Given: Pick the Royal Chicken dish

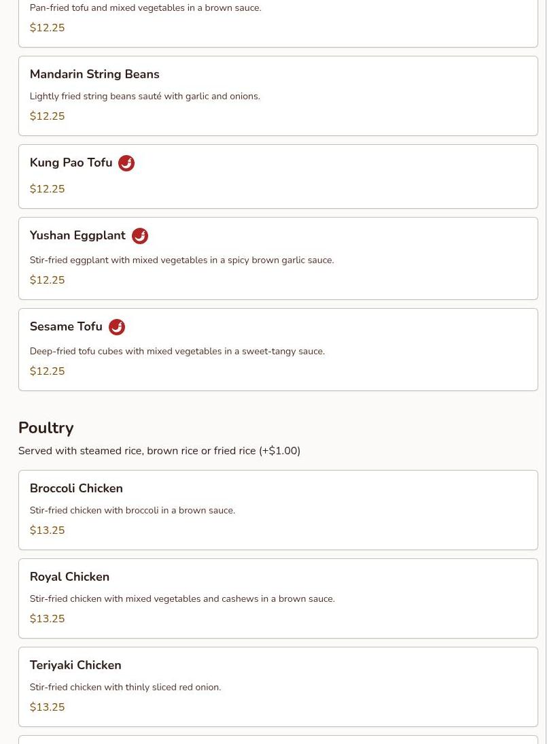Looking at the screenshot, I should pyautogui.click(x=69, y=577).
